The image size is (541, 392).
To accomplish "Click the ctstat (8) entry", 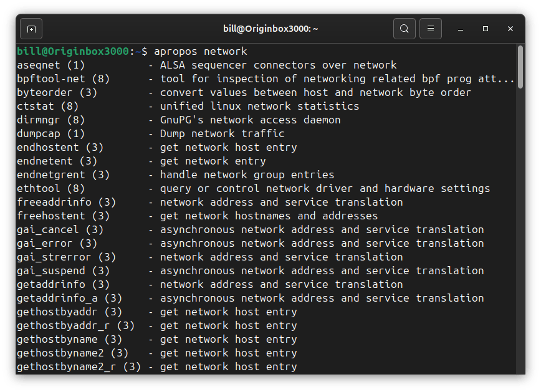I will pos(48,106).
